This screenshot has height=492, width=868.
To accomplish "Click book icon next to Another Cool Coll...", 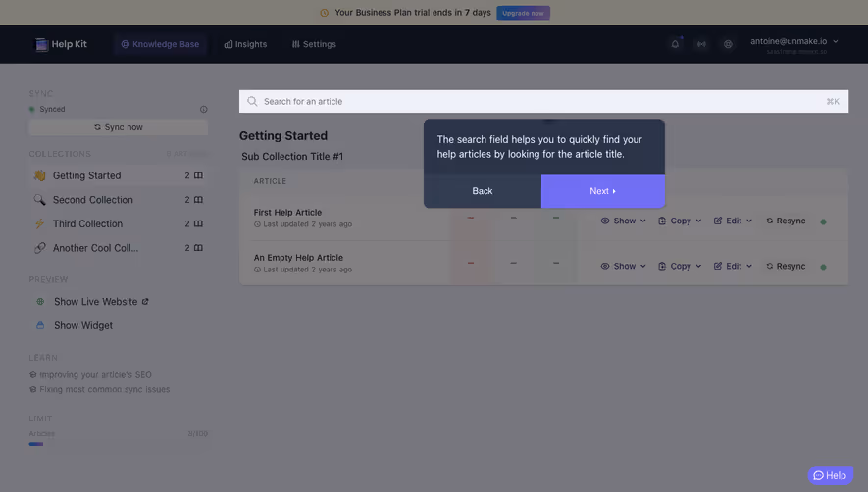I will (x=198, y=248).
